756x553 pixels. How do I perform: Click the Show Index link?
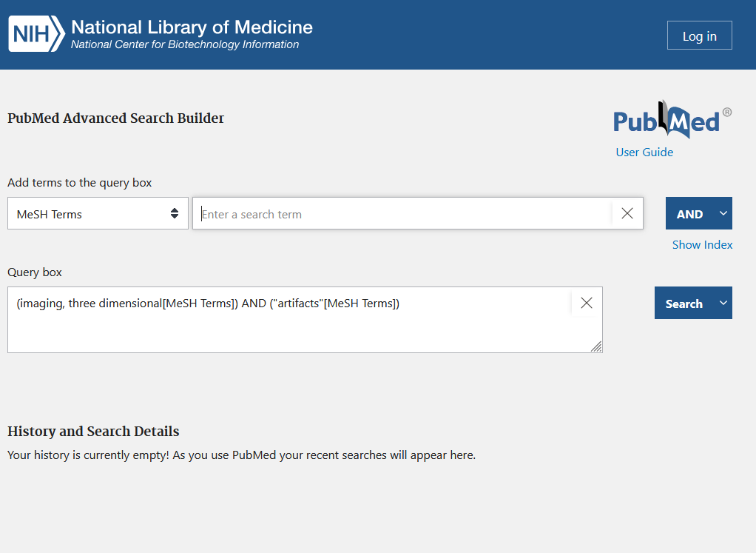703,245
